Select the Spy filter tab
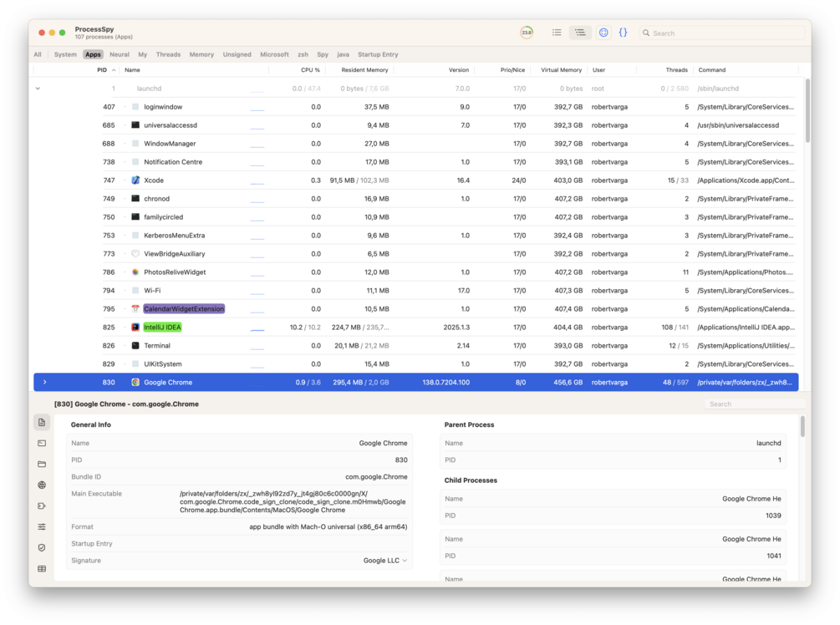The width and height of the screenshot is (840, 625). [323, 54]
